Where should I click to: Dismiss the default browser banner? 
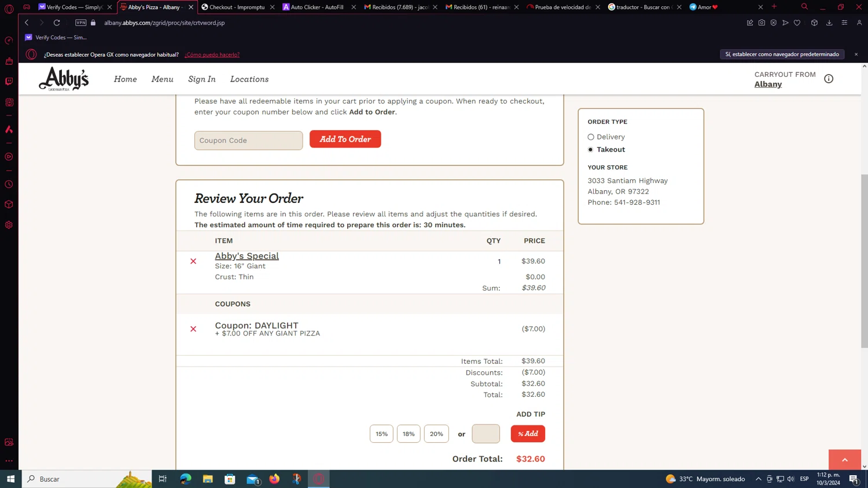click(x=856, y=54)
